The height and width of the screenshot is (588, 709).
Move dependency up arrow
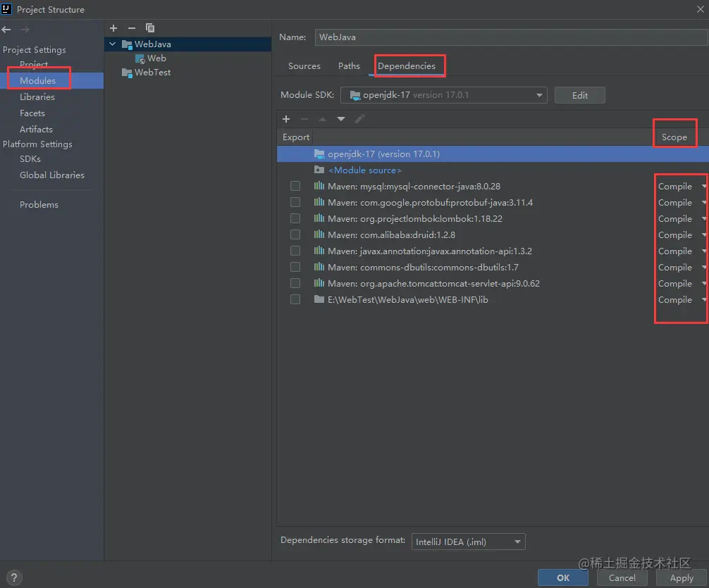click(322, 119)
